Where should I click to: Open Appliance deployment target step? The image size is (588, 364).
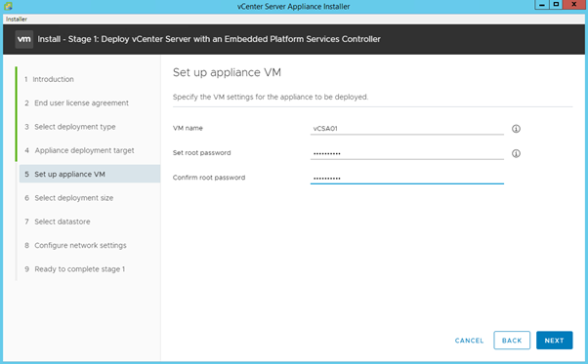click(79, 150)
